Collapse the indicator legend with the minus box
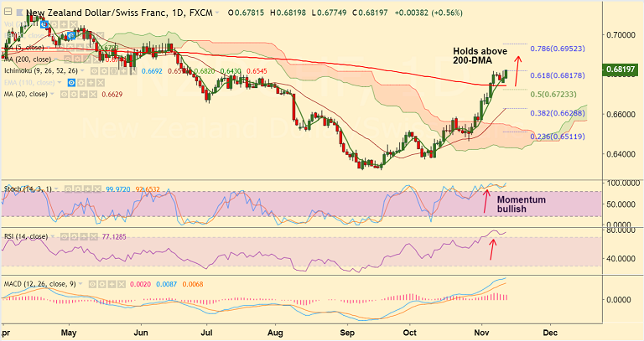This screenshot has height=341, width=644. (x=8, y=11)
